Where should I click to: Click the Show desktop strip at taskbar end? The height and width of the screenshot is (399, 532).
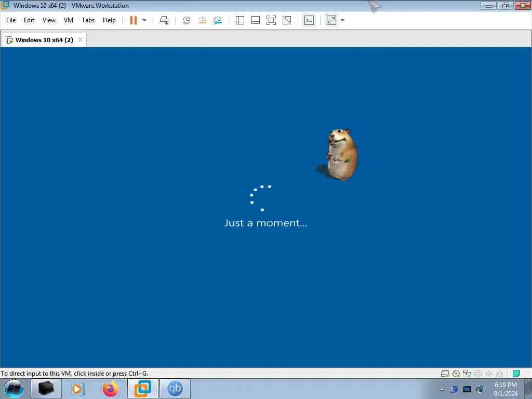(528, 389)
